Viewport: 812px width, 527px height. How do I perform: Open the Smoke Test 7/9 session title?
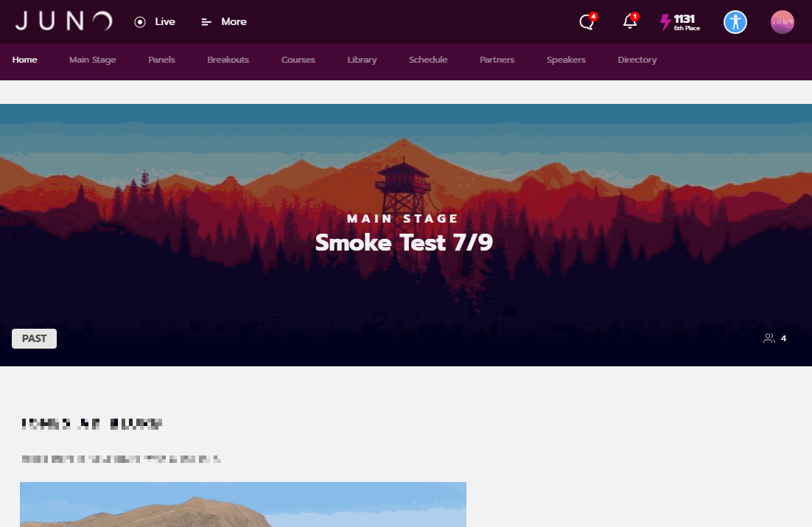coord(404,242)
